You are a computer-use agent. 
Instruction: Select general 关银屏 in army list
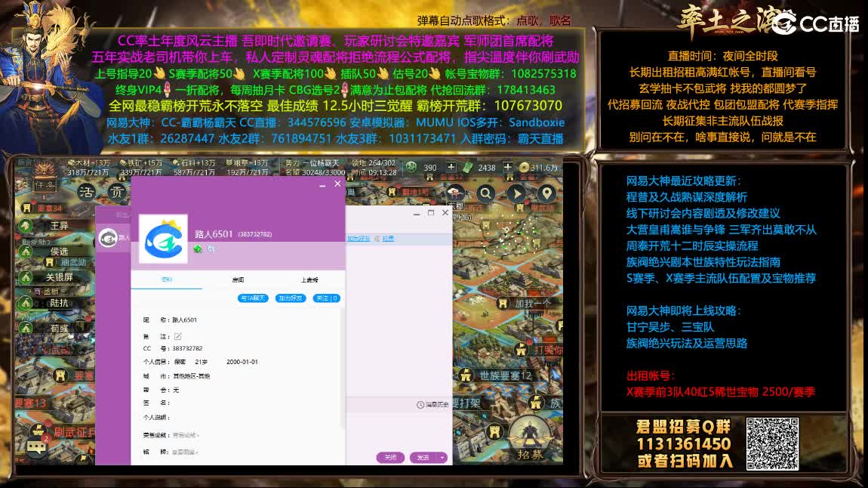[59, 277]
